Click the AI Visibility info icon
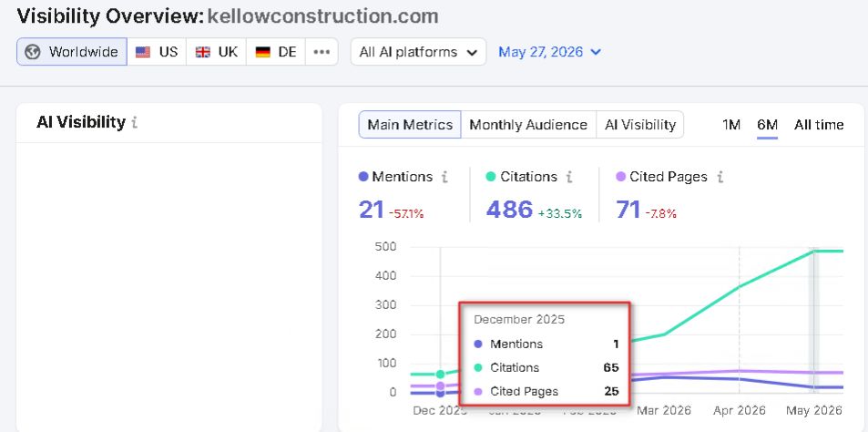The image size is (868, 432). [135, 122]
